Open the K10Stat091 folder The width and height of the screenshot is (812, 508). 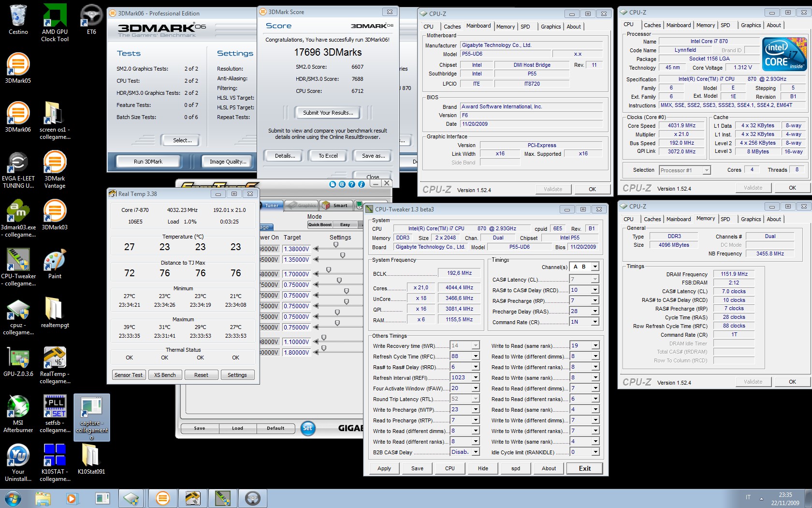click(x=91, y=459)
